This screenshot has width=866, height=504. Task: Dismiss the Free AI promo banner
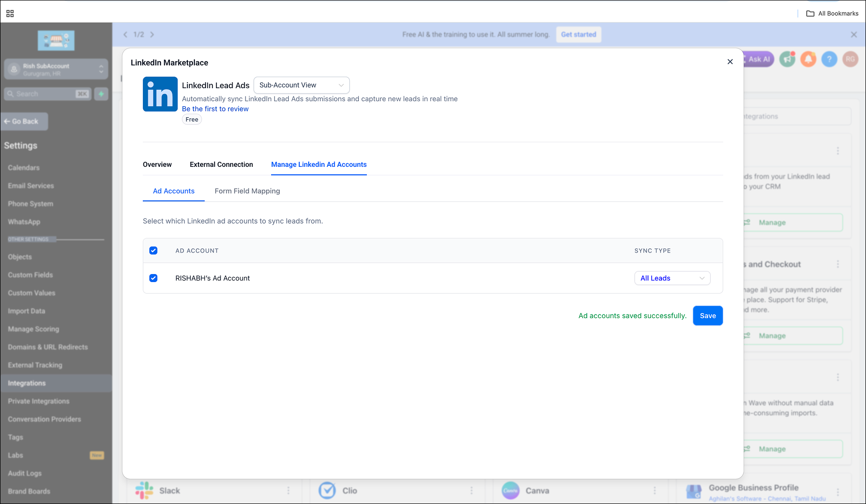click(x=854, y=35)
